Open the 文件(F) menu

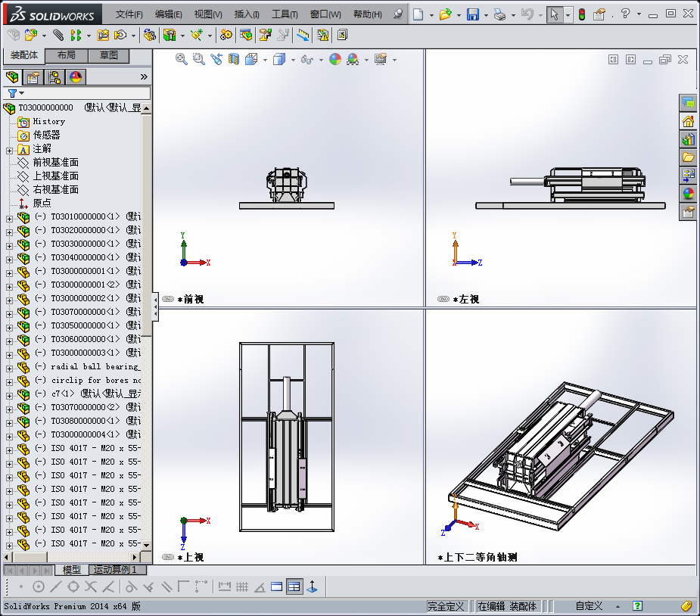[x=129, y=14]
